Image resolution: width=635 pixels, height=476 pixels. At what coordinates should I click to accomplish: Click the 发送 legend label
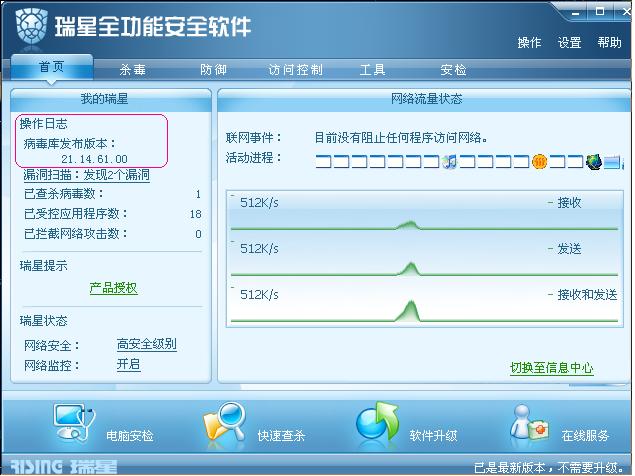pyautogui.click(x=569, y=249)
